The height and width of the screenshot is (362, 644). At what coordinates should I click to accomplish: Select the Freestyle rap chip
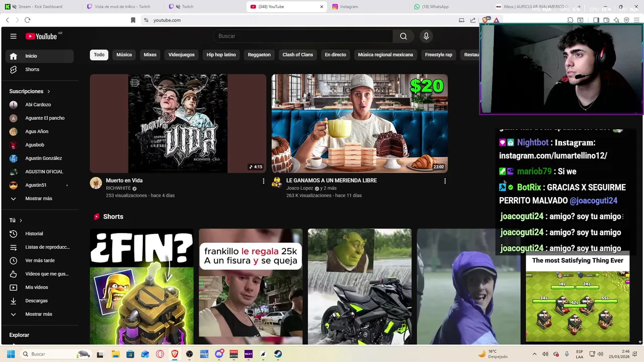point(438,55)
